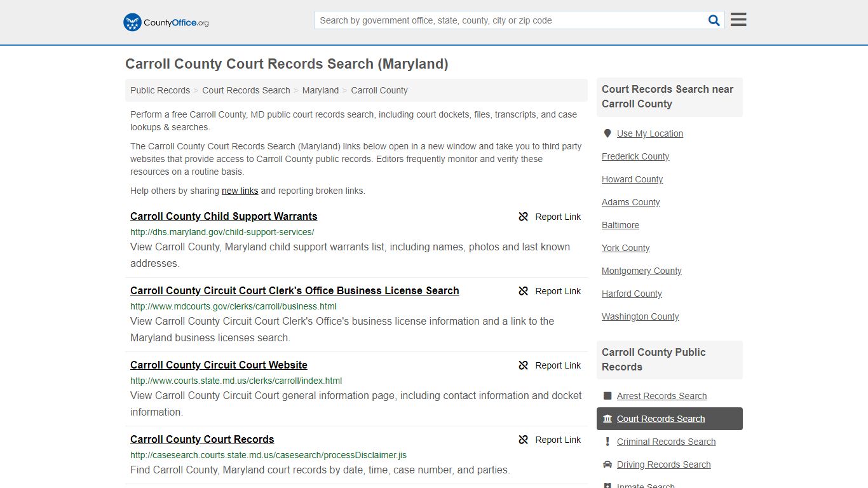868x488 pixels.
Task: Go to Washington County
Action: click(641, 316)
